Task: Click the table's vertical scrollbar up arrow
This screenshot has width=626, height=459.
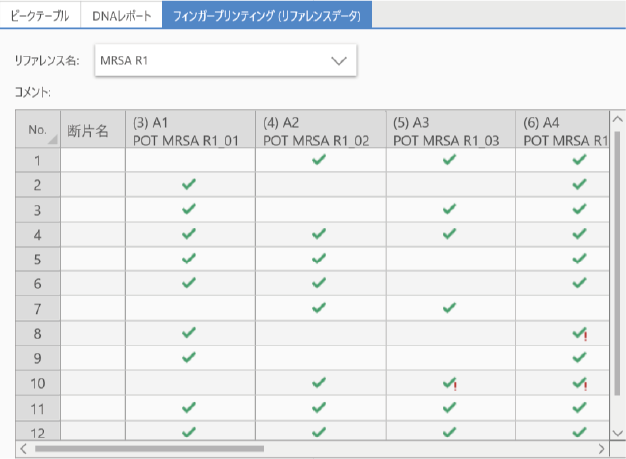Action: pos(617,119)
